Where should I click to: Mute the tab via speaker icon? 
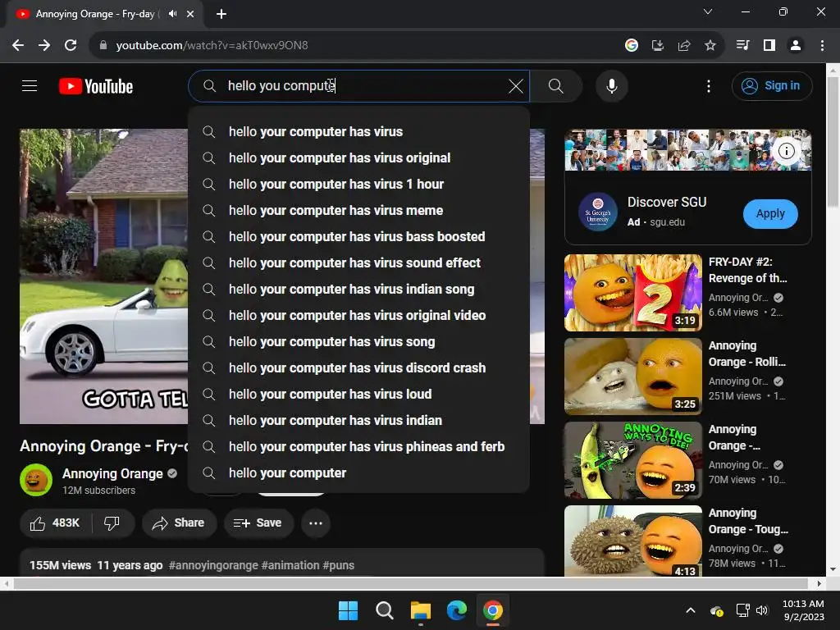click(x=172, y=14)
